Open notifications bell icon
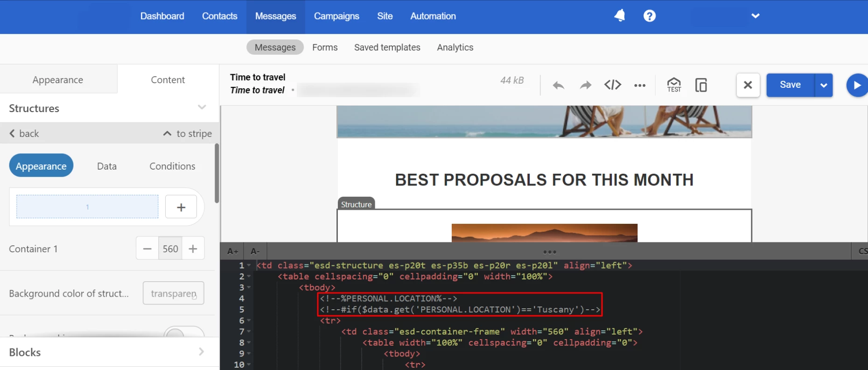This screenshot has height=370, width=868. pos(620,16)
